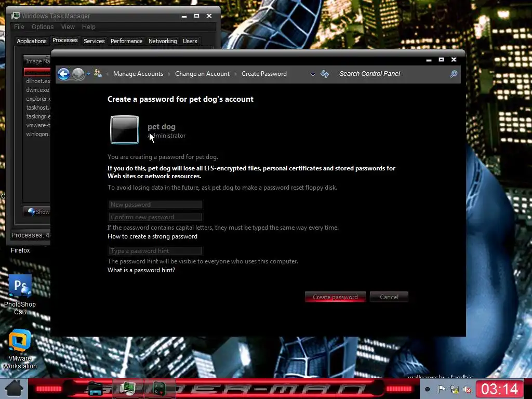Open Task Manager's View menu
532x399 pixels.
point(68,27)
